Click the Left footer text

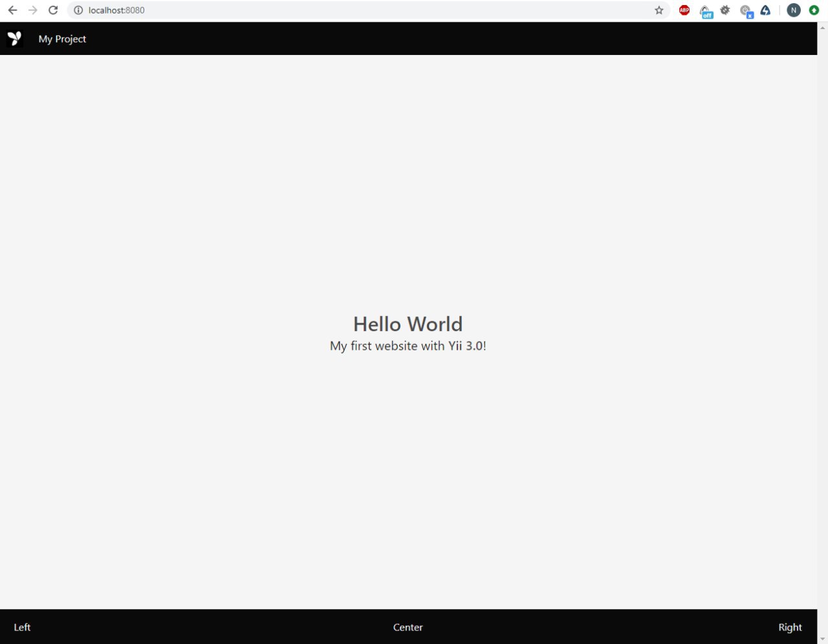pos(22,627)
